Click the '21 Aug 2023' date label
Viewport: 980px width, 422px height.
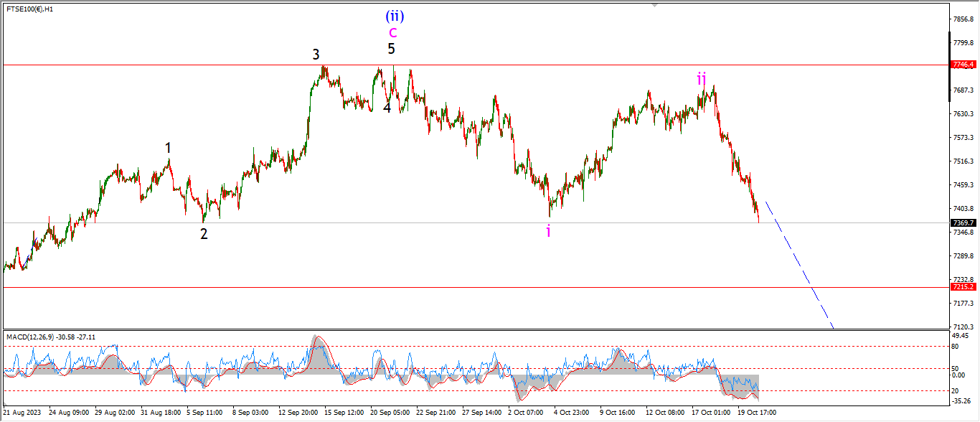coord(22,413)
